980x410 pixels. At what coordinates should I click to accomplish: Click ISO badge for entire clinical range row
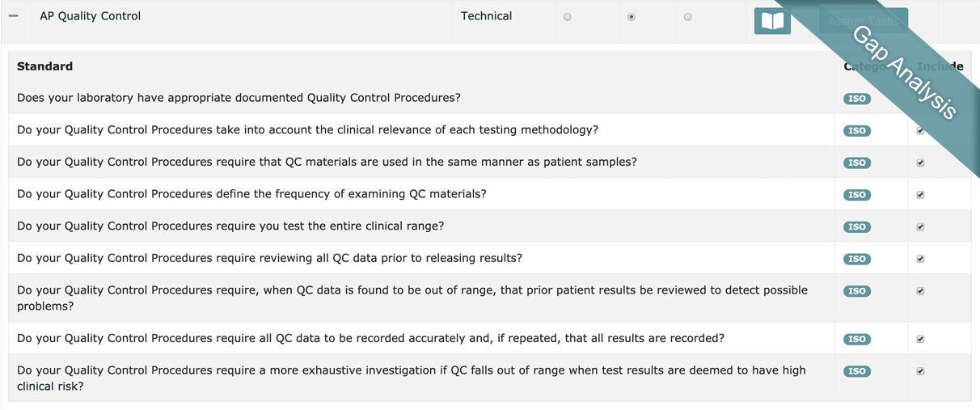coord(856,227)
